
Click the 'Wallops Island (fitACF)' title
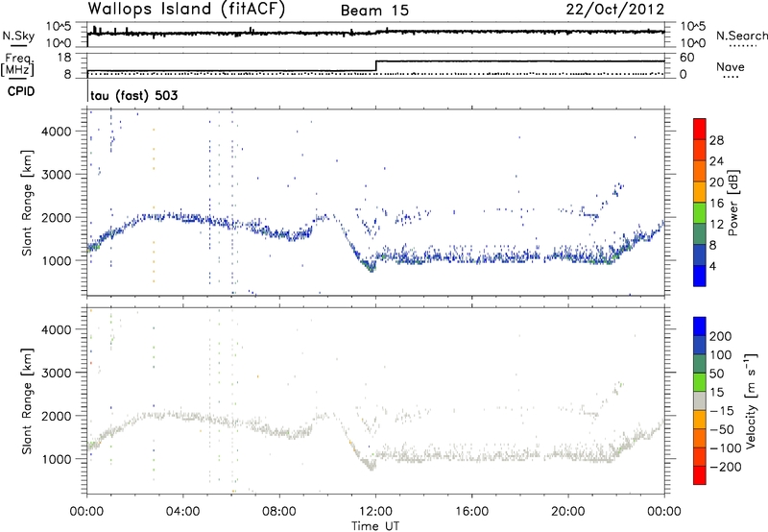(186, 10)
